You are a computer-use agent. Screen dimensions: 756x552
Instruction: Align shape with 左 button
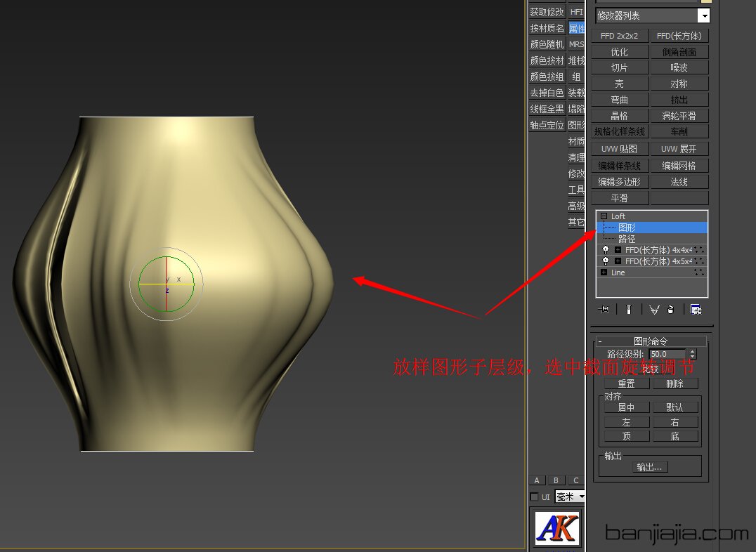tap(627, 422)
